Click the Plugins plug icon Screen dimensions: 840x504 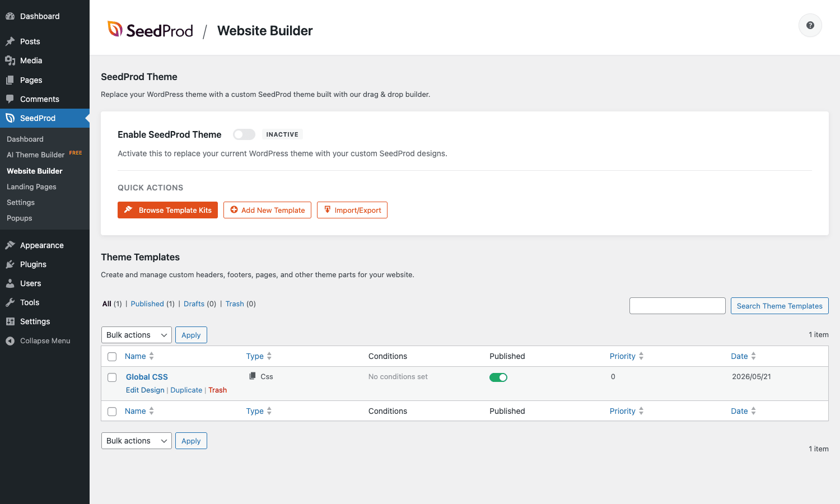tap(10, 264)
